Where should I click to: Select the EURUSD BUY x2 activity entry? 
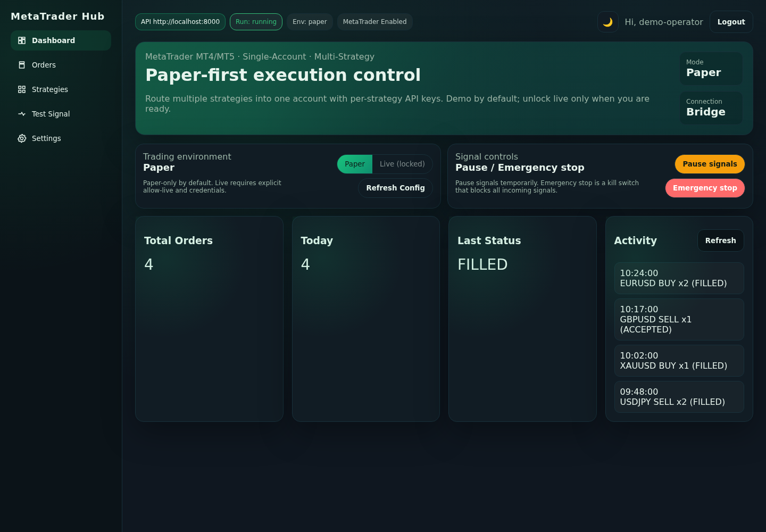pos(679,278)
